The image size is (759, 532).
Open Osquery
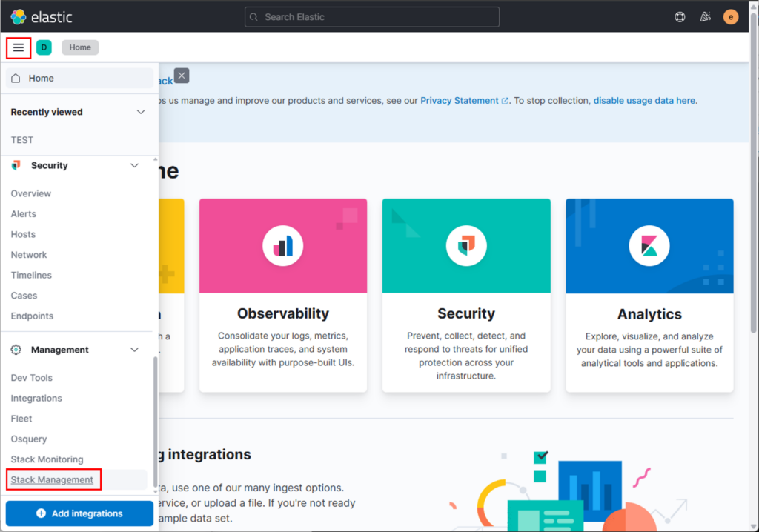coord(29,439)
